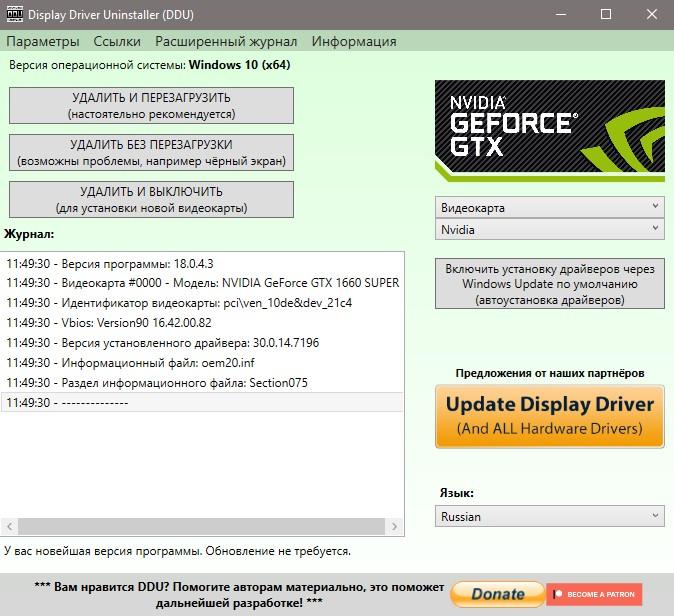
Task: Click the Become a Patron button
Action: point(594,594)
